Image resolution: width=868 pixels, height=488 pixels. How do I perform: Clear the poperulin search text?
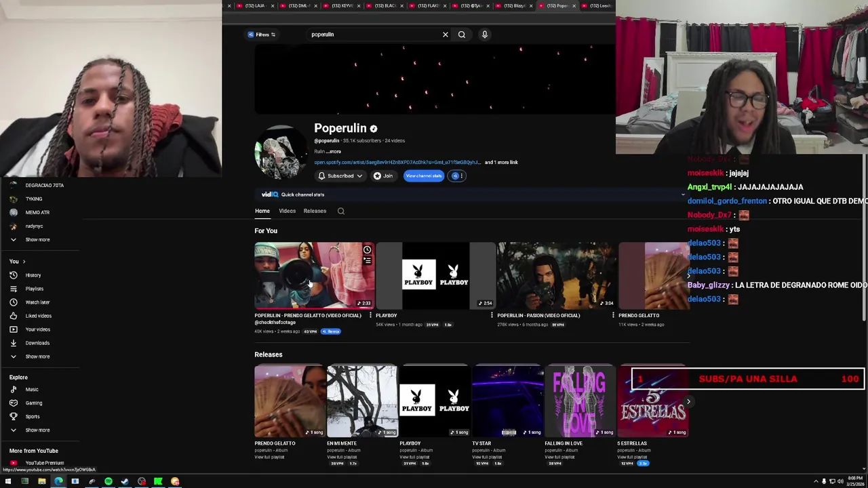tap(446, 35)
